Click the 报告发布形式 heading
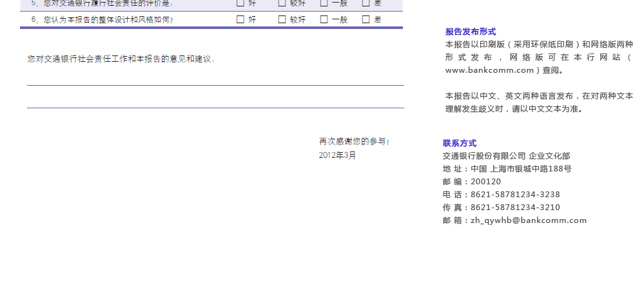Image resolution: width=644 pixels, height=281 pixels. tap(471, 32)
